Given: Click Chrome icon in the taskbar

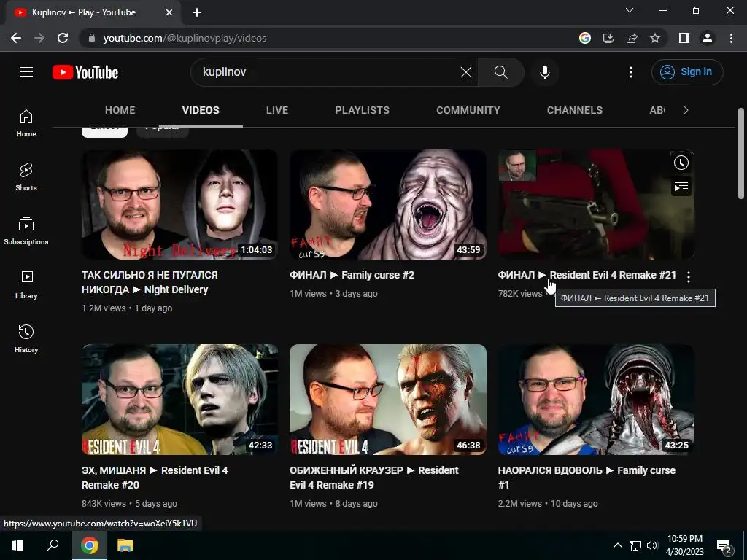Looking at the screenshot, I should (x=90, y=545).
